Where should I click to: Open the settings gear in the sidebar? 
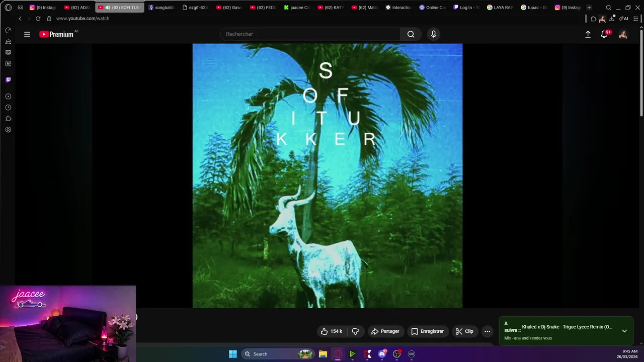coord(8,129)
